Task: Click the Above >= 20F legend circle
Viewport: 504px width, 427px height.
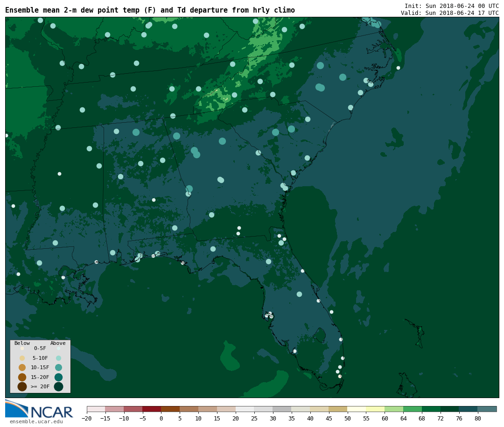Action: pos(58,386)
